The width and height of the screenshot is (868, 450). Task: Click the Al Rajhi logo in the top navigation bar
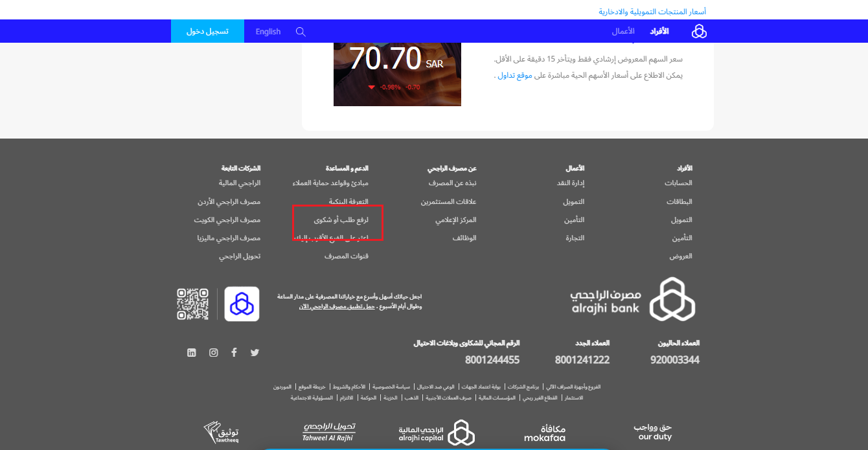tap(699, 31)
